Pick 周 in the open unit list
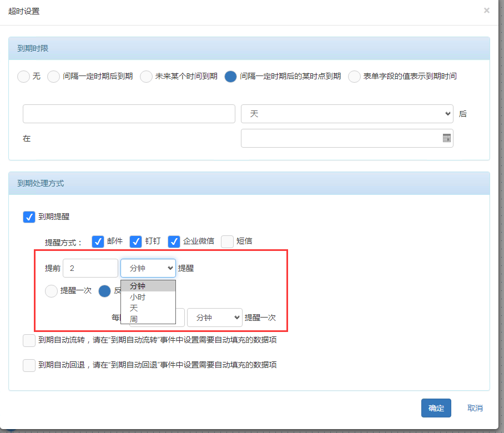The width and height of the screenshot is (504, 433). pyautogui.click(x=134, y=319)
